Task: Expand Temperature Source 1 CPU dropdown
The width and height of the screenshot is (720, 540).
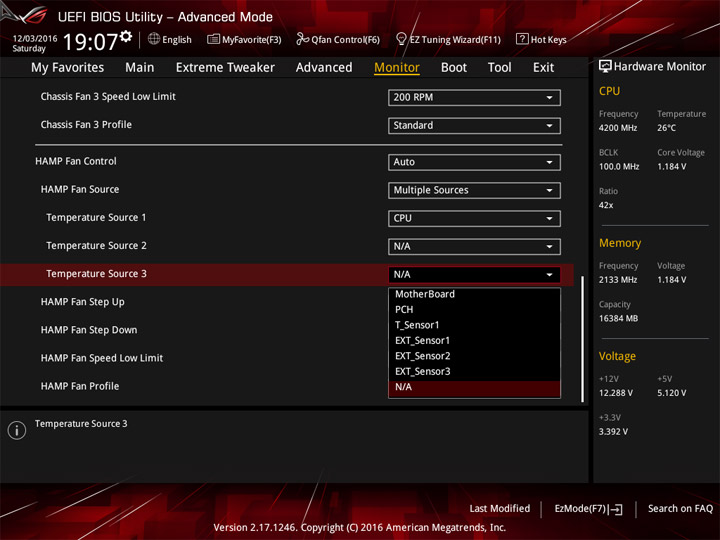Action: click(x=474, y=219)
